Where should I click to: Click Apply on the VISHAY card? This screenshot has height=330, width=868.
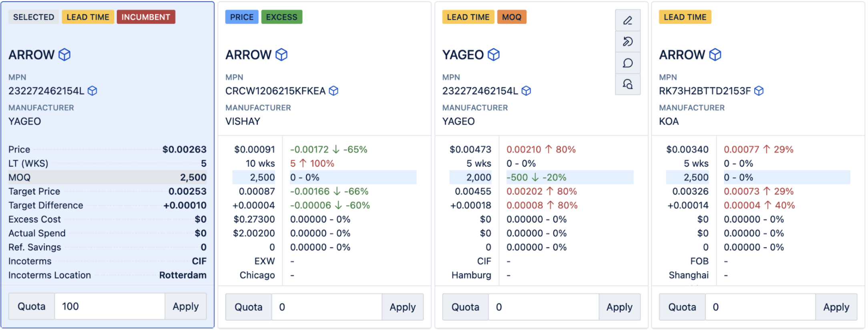click(402, 307)
